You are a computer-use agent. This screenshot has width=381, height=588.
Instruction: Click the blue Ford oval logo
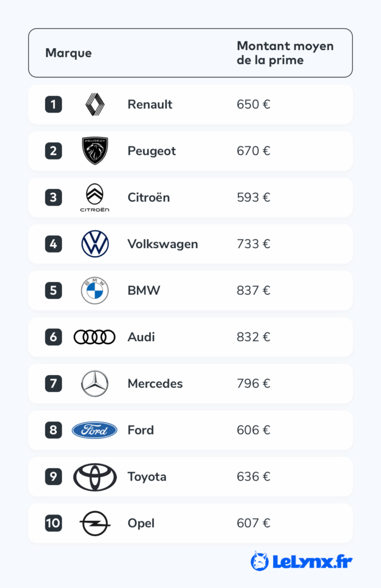95,430
